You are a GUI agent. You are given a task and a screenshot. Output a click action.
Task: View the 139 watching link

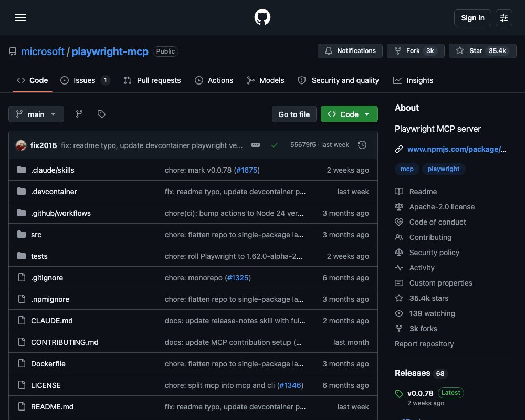coord(432,313)
